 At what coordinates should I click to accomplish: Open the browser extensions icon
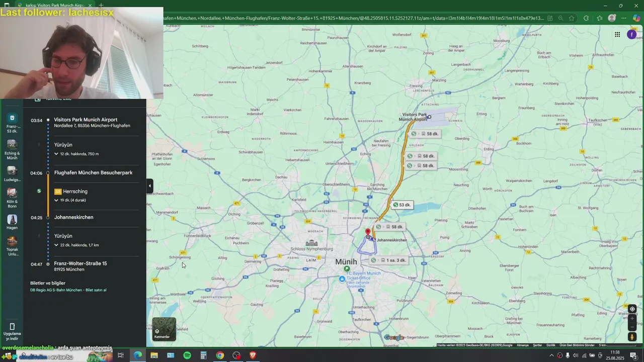pyautogui.click(x=586, y=18)
